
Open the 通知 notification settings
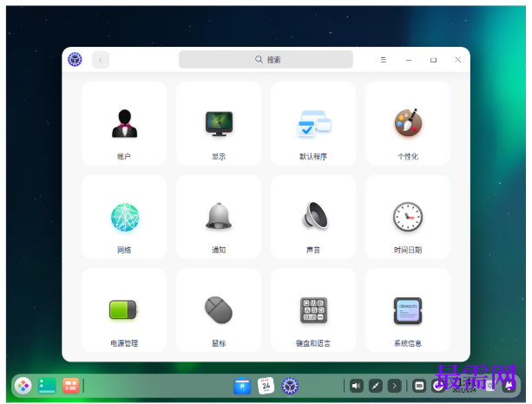(x=219, y=217)
